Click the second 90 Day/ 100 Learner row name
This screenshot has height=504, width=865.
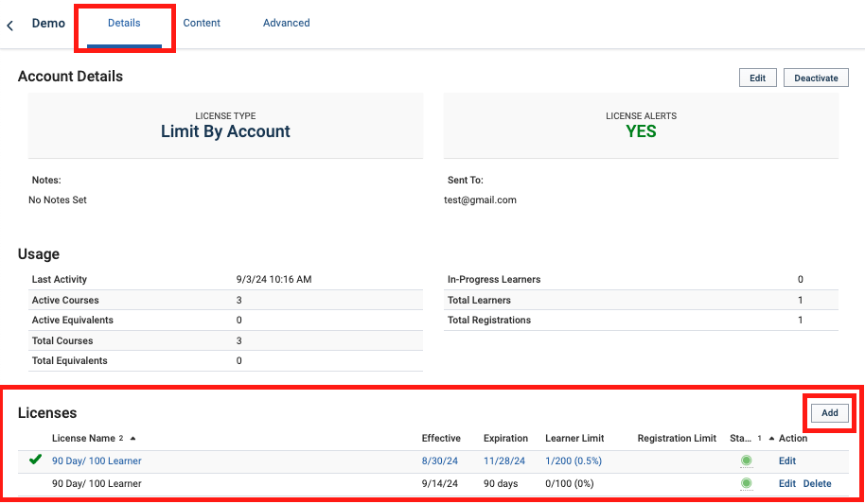(97, 483)
